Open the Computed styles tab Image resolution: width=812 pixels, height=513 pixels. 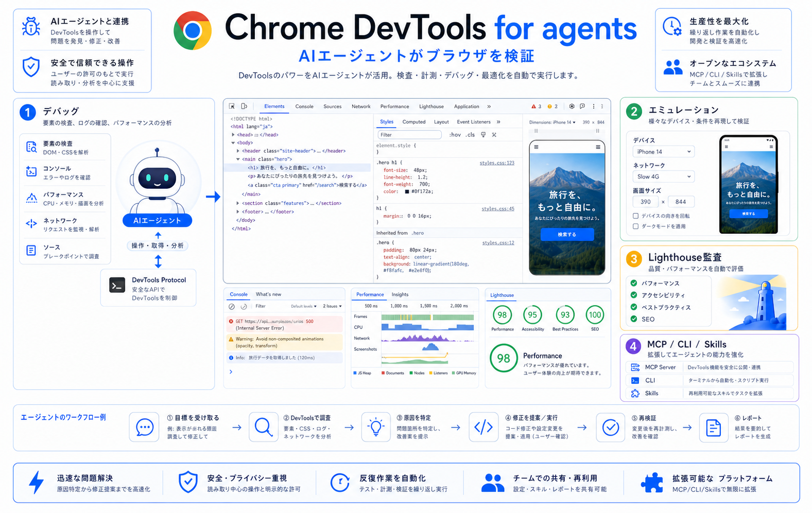(414, 122)
